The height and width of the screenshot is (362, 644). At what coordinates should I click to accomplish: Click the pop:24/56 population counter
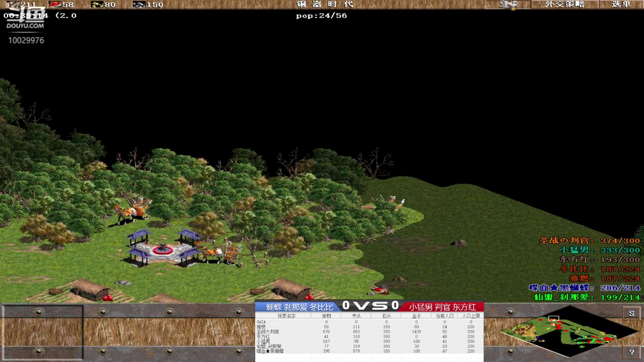pos(321,16)
